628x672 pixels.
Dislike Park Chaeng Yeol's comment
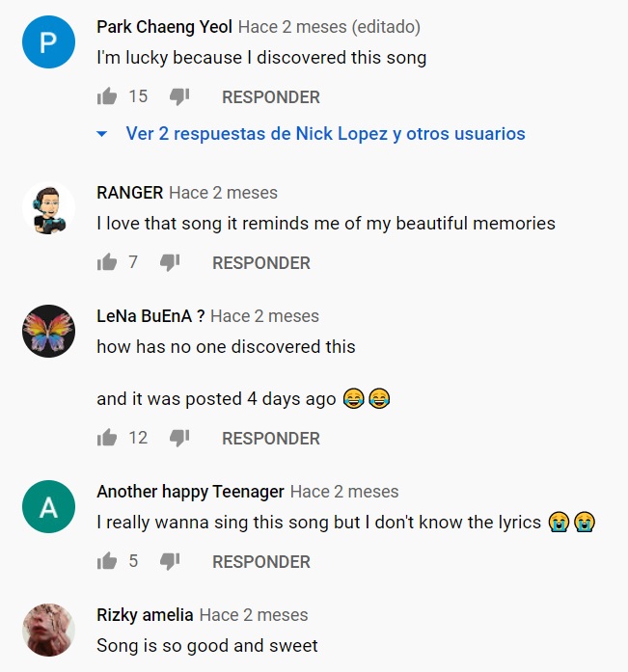179,96
